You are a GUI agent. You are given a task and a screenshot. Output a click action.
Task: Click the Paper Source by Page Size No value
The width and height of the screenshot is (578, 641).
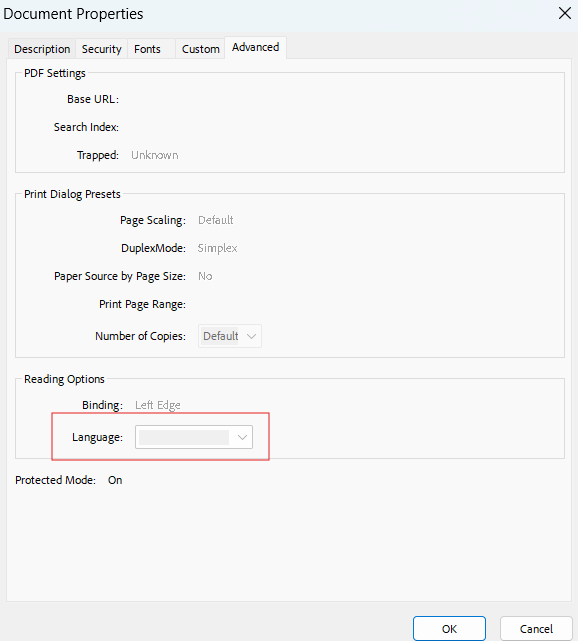(x=205, y=276)
